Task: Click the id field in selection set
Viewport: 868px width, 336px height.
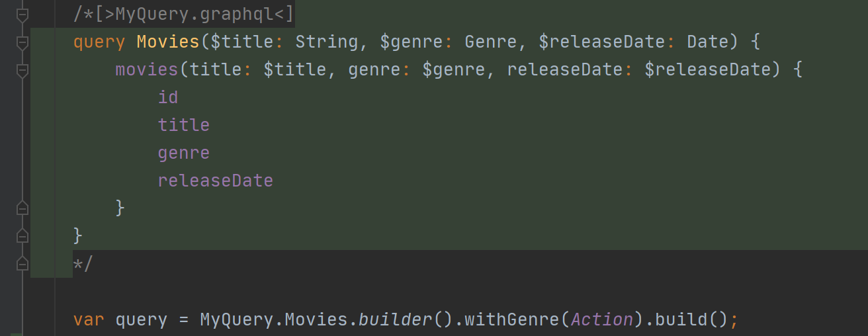Action: pos(168,98)
